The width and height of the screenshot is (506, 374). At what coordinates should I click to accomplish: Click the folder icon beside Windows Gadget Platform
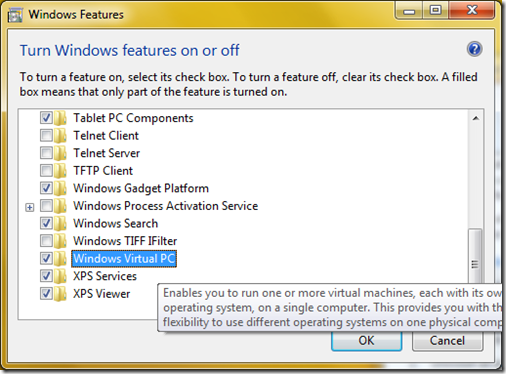[x=60, y=188]
